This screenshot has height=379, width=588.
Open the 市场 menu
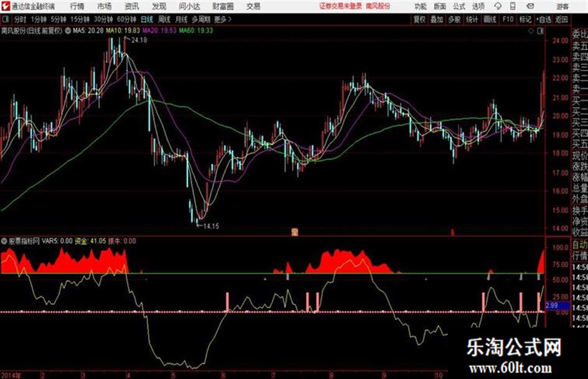tap(105, 6)
